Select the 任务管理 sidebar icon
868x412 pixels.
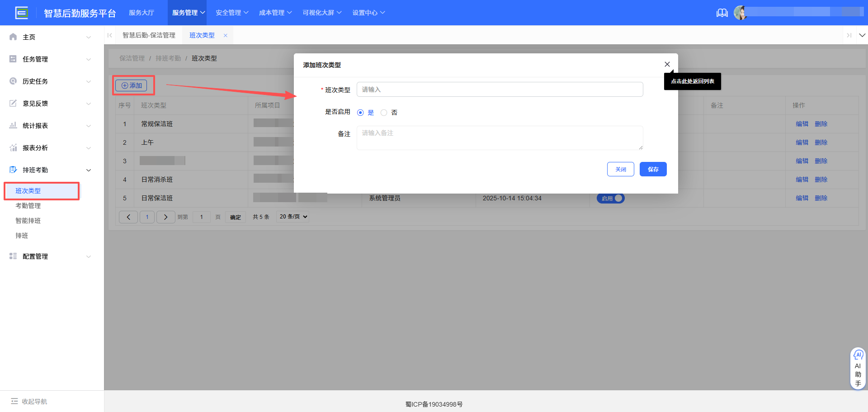pyautogui.click(x=13, y=59)
